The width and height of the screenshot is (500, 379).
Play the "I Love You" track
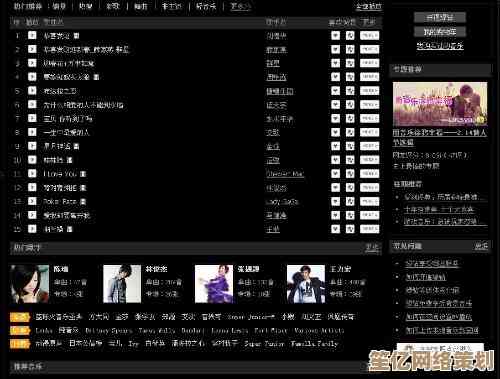[x=32, y=173]
